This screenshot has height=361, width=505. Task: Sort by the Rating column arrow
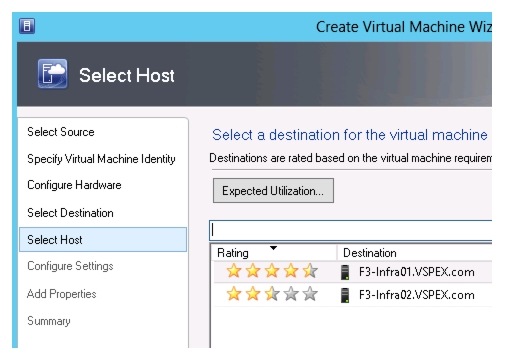(x=273, y=248)
